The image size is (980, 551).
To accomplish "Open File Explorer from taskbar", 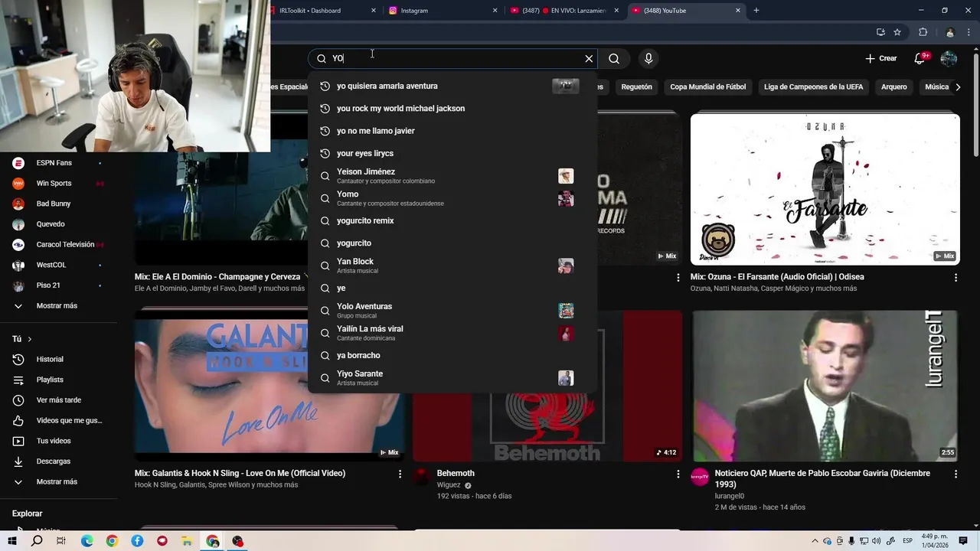I will 187,541.
